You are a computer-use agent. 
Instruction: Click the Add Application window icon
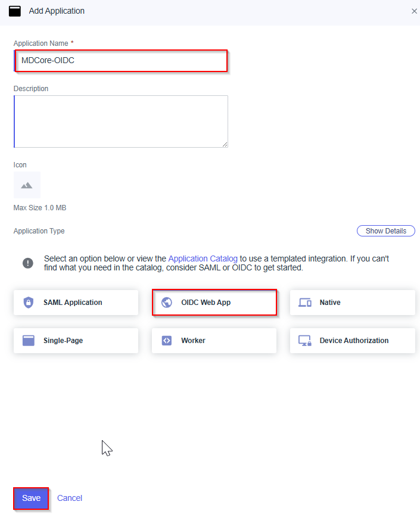(15, 11)
